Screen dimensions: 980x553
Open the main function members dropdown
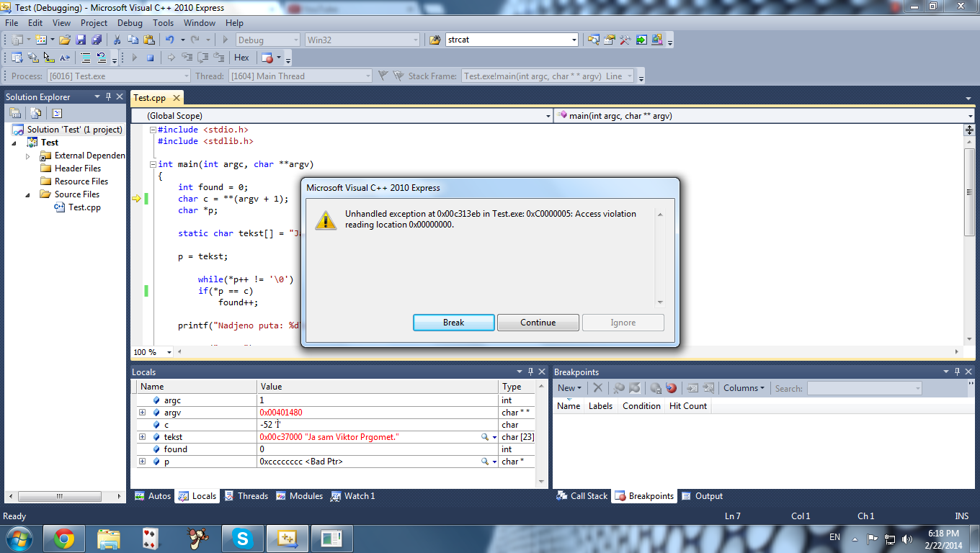click(970, 115)
